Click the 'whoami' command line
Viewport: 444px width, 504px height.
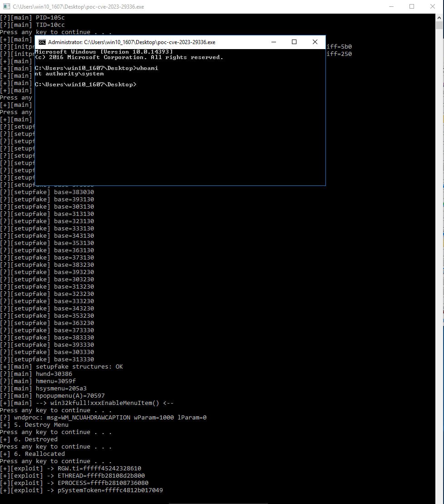(96, 68)
